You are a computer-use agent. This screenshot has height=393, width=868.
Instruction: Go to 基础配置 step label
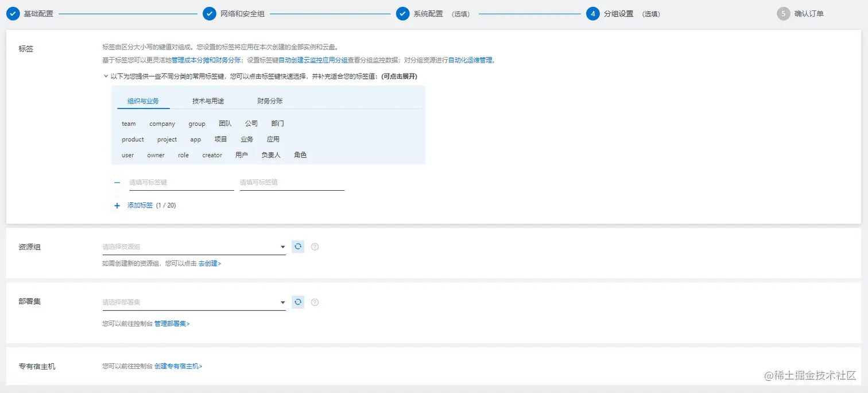pyautogui.click(x=38, y=13)
